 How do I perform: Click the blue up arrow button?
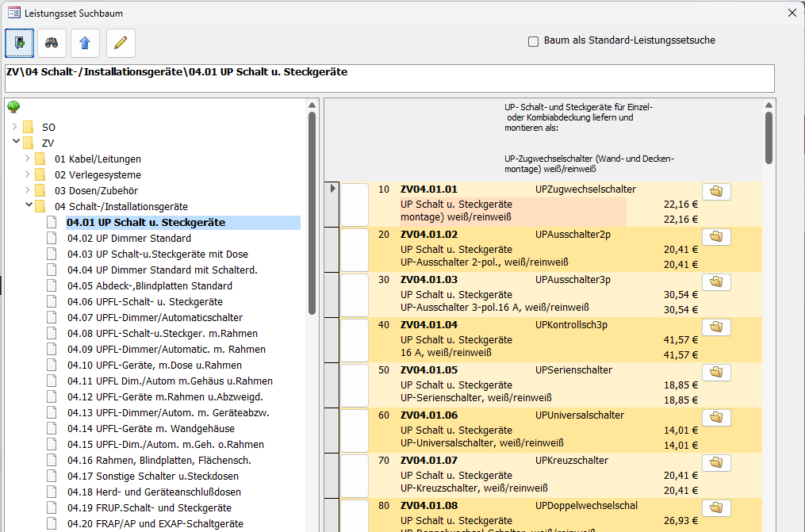coord(85,44)
